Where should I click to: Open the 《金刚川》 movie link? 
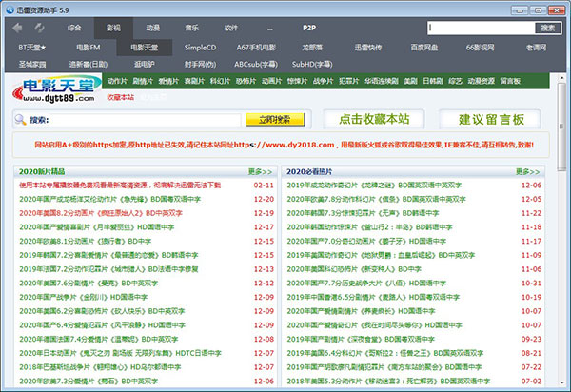[x=84, y=297]
